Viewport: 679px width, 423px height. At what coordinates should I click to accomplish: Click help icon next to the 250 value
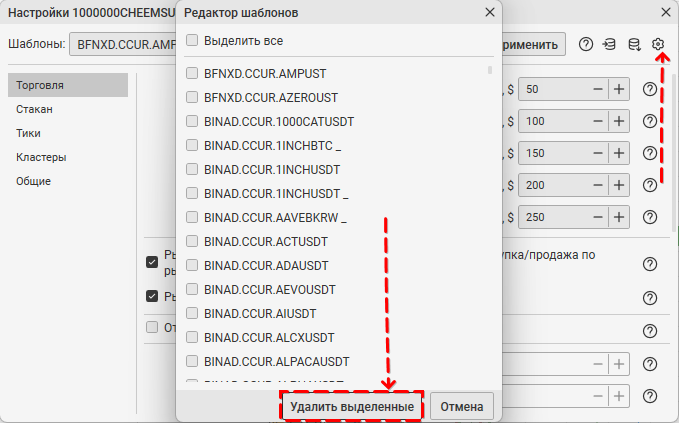pos(650,217)
